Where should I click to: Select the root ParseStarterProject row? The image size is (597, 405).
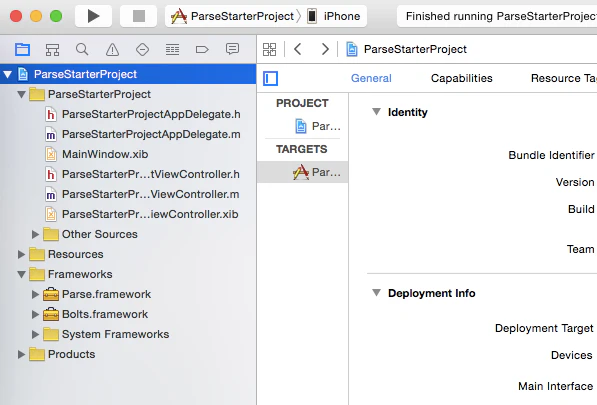(x=128, y=74)
